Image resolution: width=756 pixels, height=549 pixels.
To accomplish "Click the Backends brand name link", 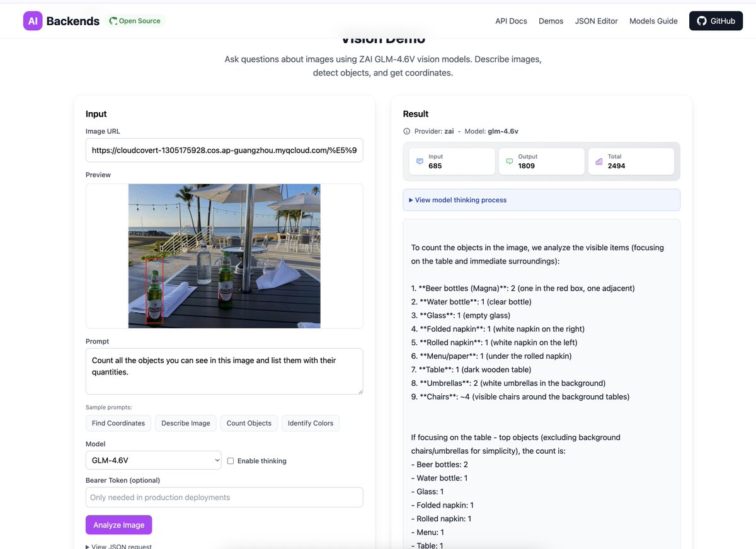I will [x=73, y=21].
